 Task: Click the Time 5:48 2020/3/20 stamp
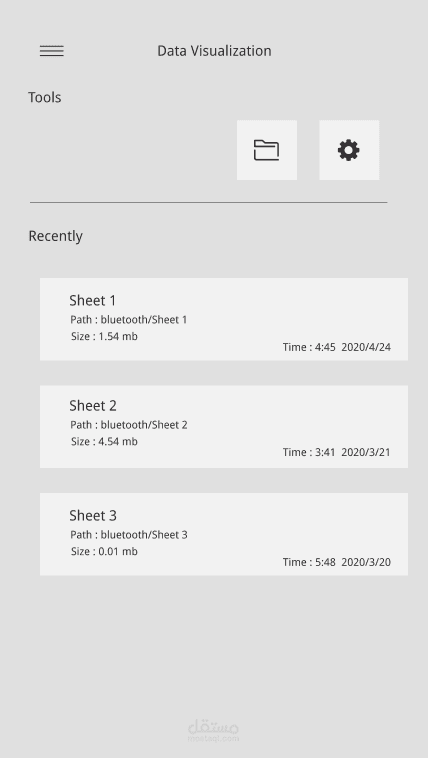(x=337, y=562)
